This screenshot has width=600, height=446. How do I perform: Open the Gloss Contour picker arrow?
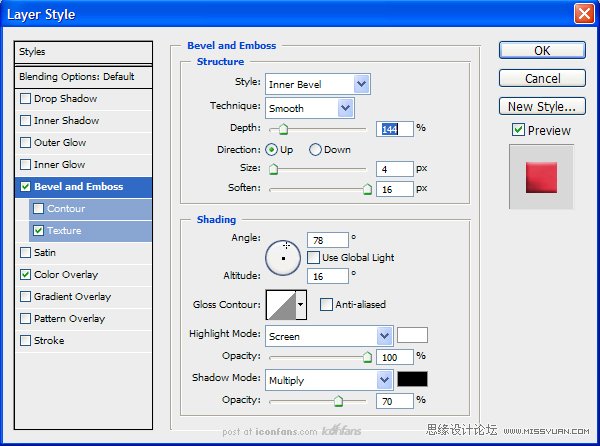(x=301, y=304)
